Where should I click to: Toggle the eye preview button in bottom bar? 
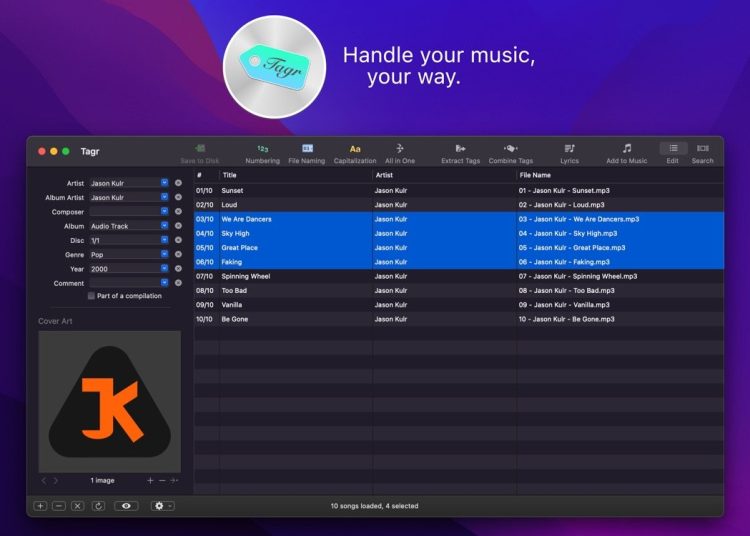[126, 506]
